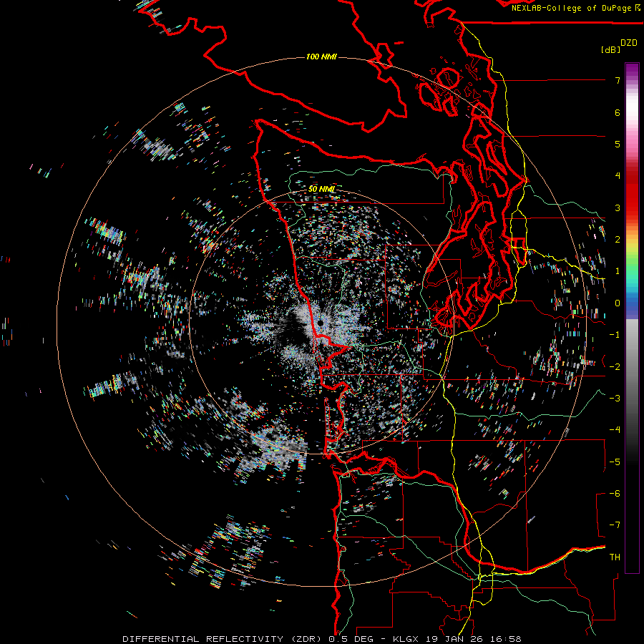Click the -3 value on the scale
The width and height of the screenshot is (644, 644).
615,399
